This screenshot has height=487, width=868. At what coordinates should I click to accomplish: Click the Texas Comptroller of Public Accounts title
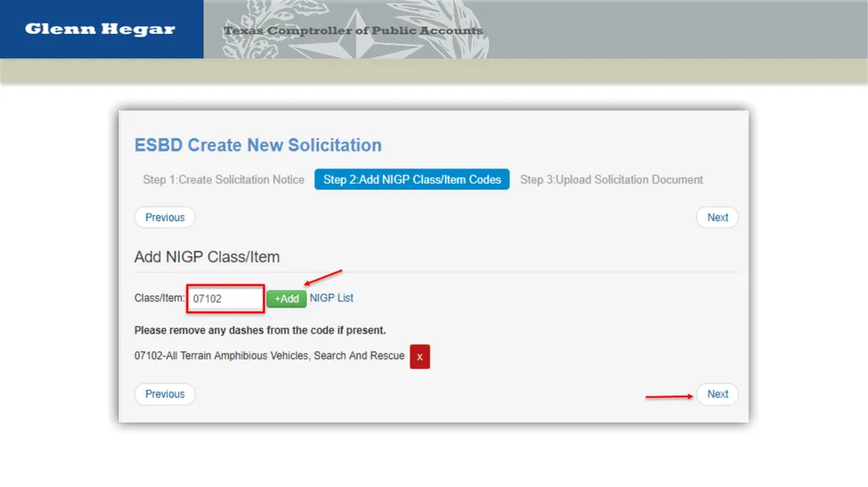[353, 30]
